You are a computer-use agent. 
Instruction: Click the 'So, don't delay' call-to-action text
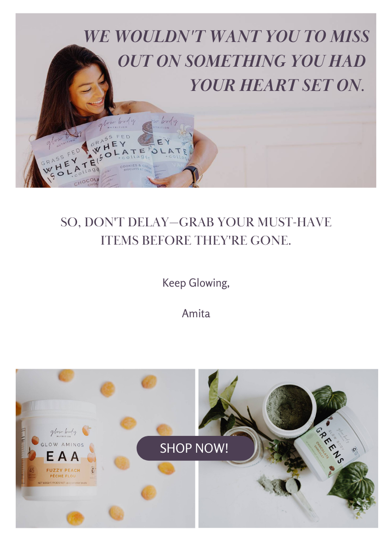point(196,231)
